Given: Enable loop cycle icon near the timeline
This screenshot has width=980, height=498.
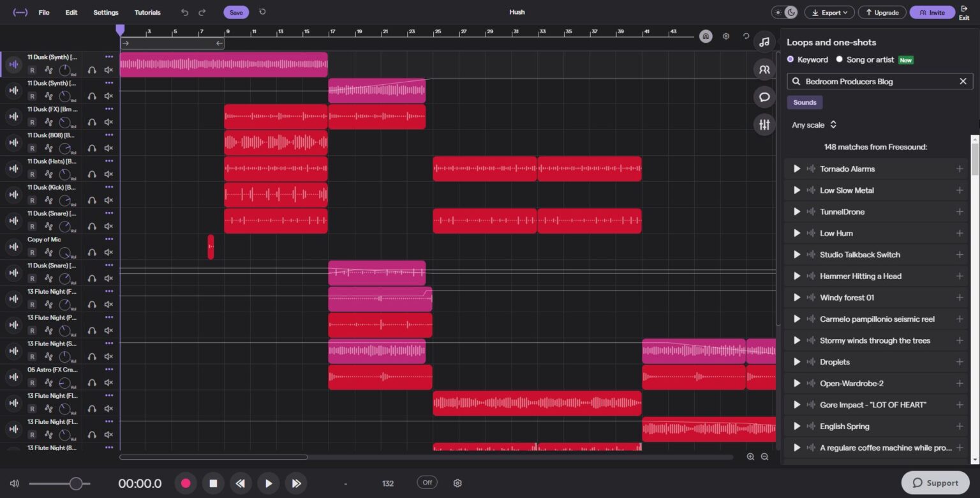Looking at the screenshot, I should [x=745, y=36].
